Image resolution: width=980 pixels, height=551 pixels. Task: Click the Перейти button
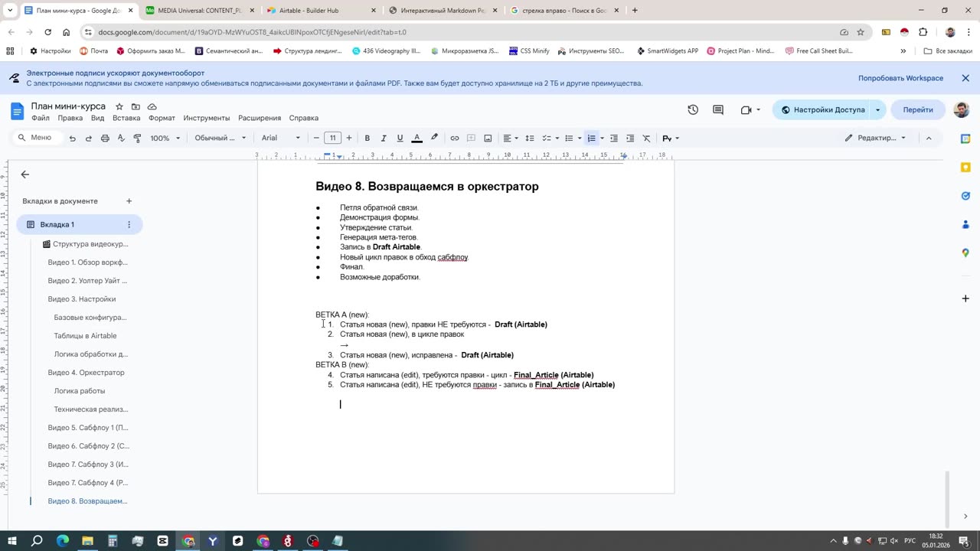pos(917,110)
